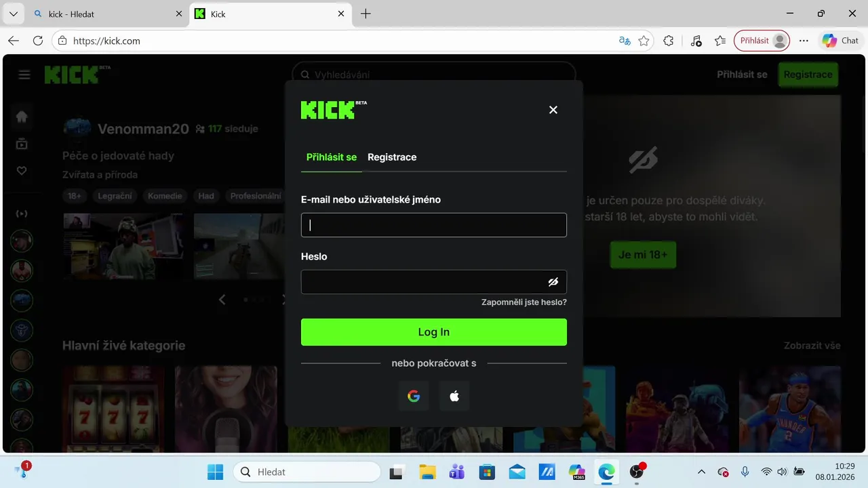Viewport: 868px width, 488px height.
Task: Open Microsoft 365 Copilot from taskbar
Action: pos(577,472)
